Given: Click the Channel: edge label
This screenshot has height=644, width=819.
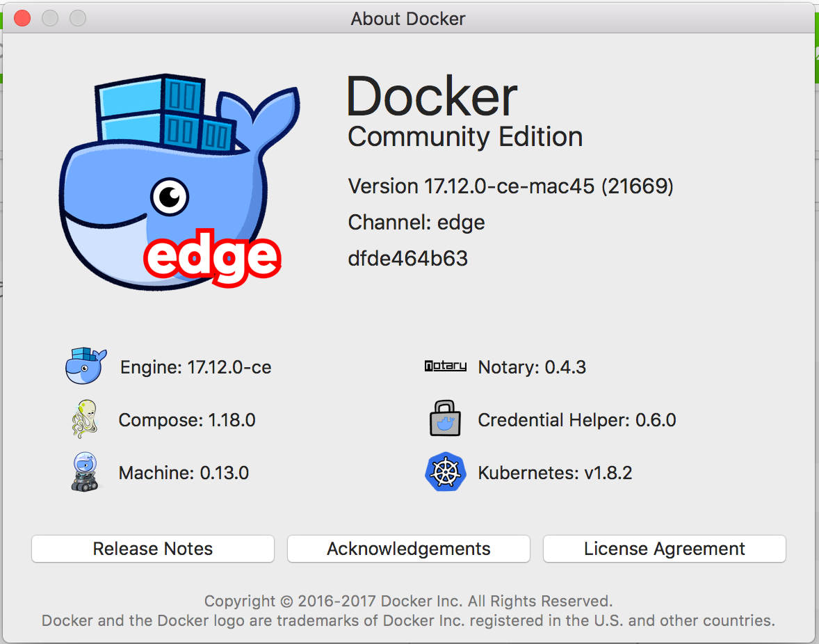Looking at the screenshot, I should (416, 223).
